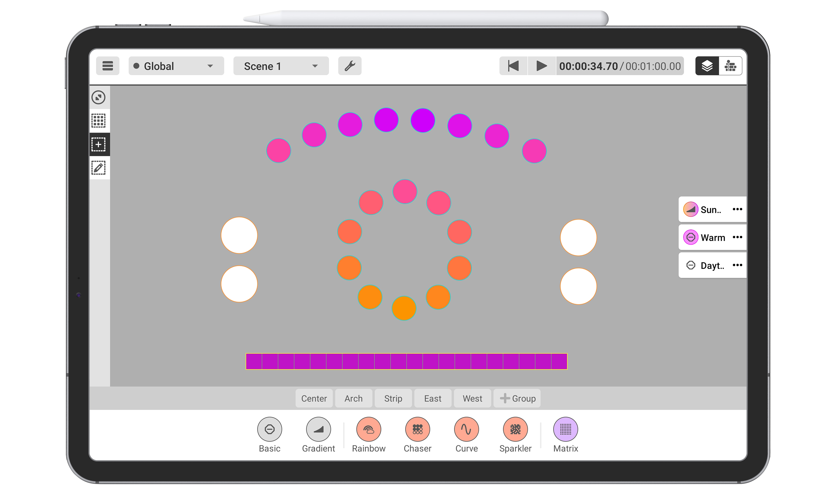Toggle visibility of Dayt... scene layer
Screen dimensions: 816x504
(x=689, y=265)
